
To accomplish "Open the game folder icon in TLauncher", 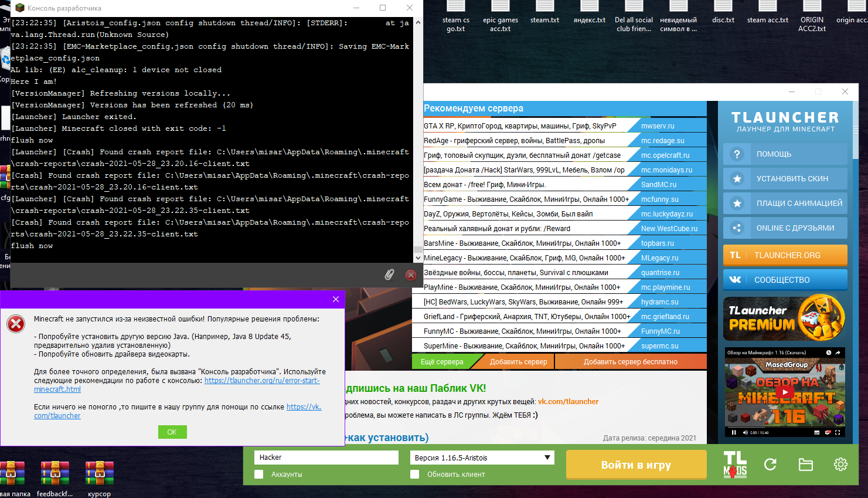I will (806, 465).
